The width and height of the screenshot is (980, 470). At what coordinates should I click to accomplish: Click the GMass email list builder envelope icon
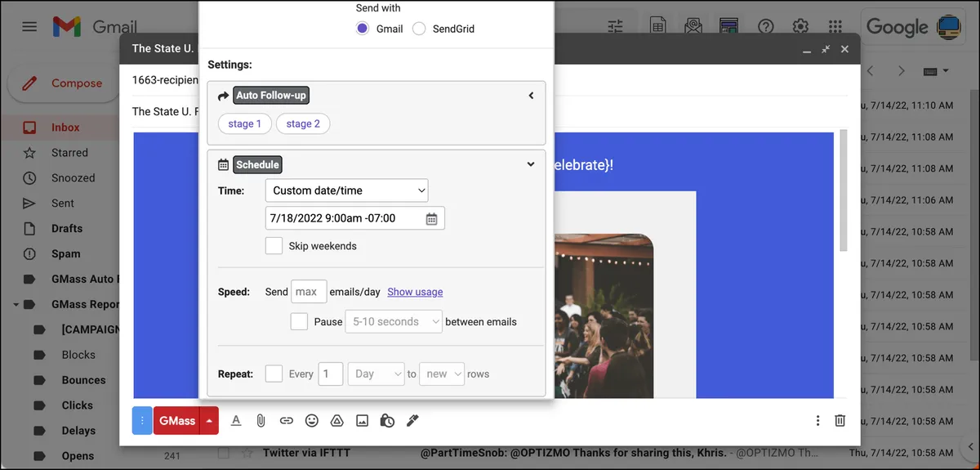[x=693, y=27]
